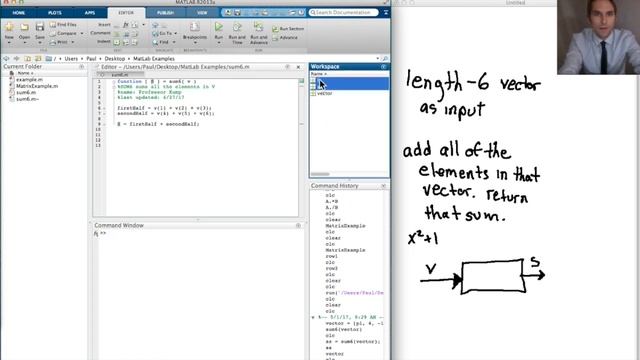Create a New file with the plus icon
This screenshot has width=640, height=360.
click(x=9, y=27)
